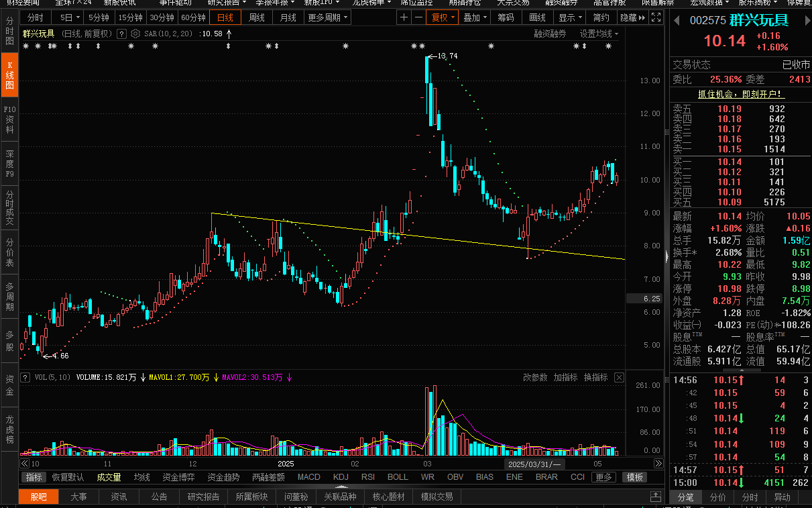Image resolution: width=812 pixels, height=508 pixels.
Task: Switch to the 分价 tab in the trades panel
Action: (x=718, y=497)
